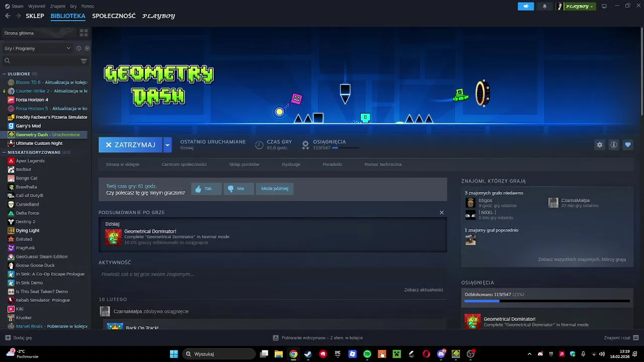
Task: Click the Windows Start button
Action: [174, 354]
